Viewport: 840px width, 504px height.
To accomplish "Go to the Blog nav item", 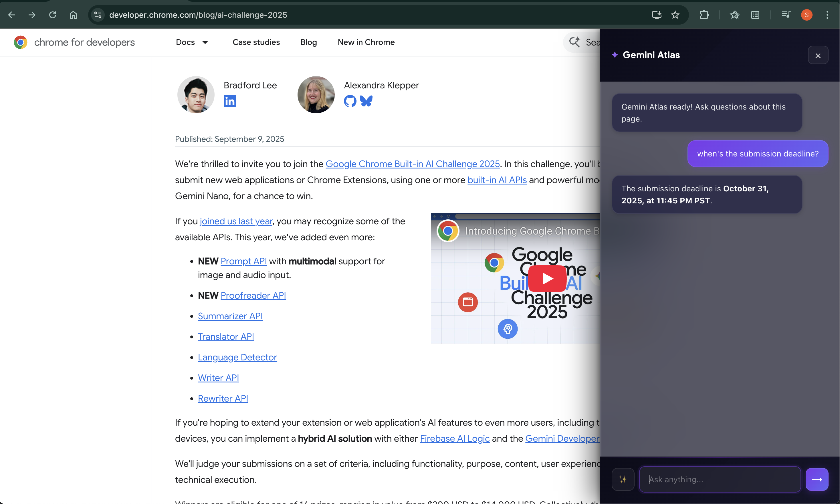I will pyautogui.click(x=308, y=42).
